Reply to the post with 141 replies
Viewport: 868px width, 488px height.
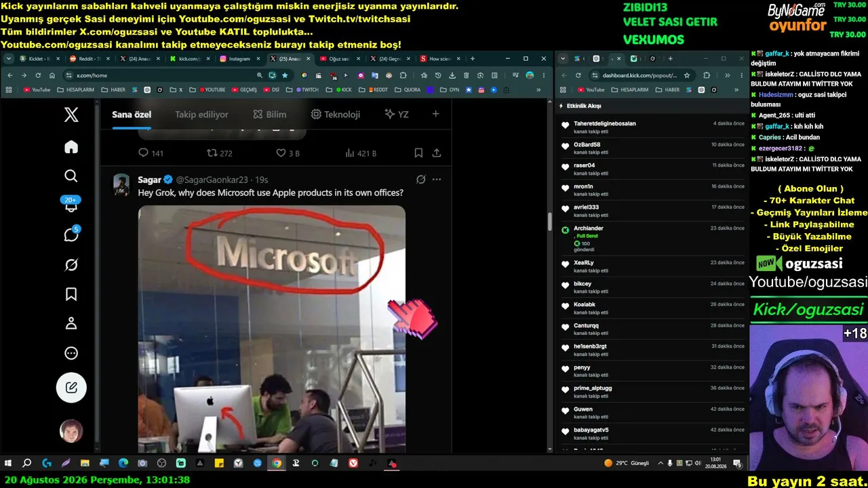click(x=151, y=153)
